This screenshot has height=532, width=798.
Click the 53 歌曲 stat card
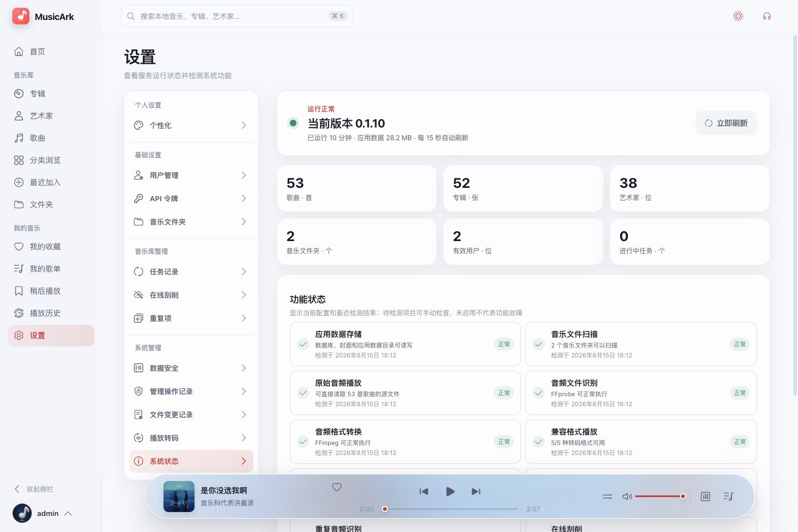point(357,188)
